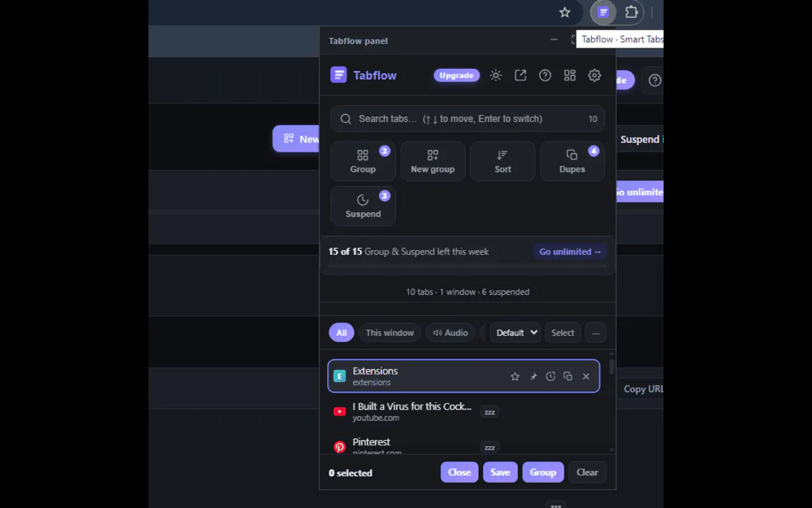This screenshot has width=812, height=508.
Task: Bookmark this page with the star icon
Action: click(565, 12)
